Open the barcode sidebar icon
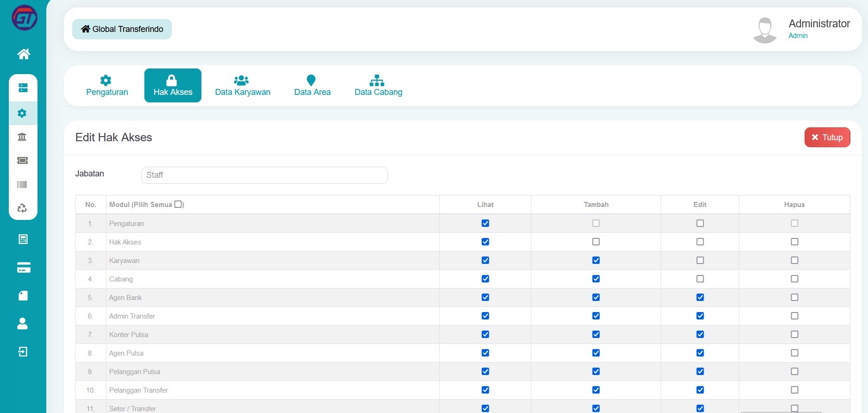 [22, 184]
